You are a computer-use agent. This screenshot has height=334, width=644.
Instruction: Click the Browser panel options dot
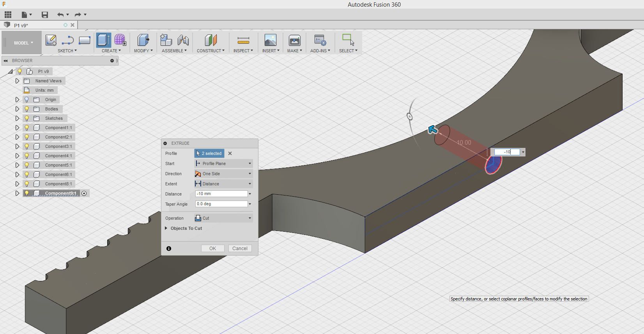click(x=112, y=61)
